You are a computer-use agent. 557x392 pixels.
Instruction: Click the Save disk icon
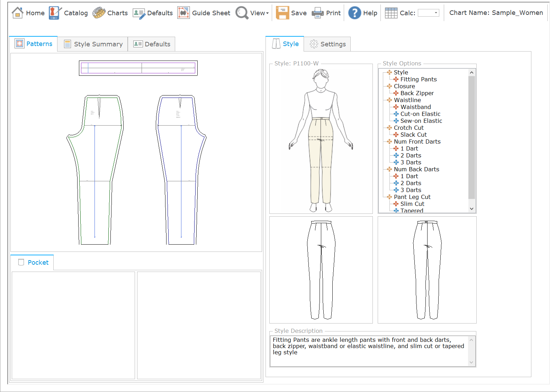pyautogui.click(x=282, y=13)
